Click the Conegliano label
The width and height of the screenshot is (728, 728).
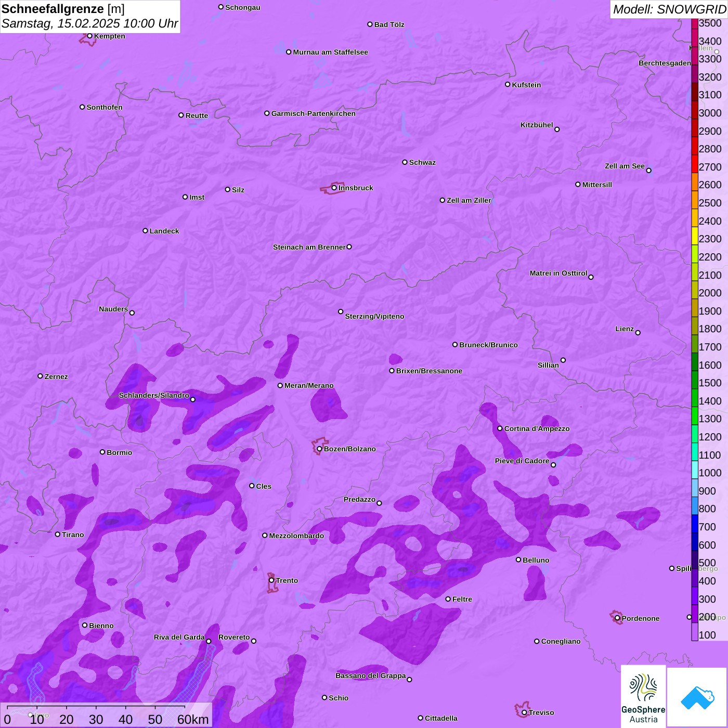(561, 641)
